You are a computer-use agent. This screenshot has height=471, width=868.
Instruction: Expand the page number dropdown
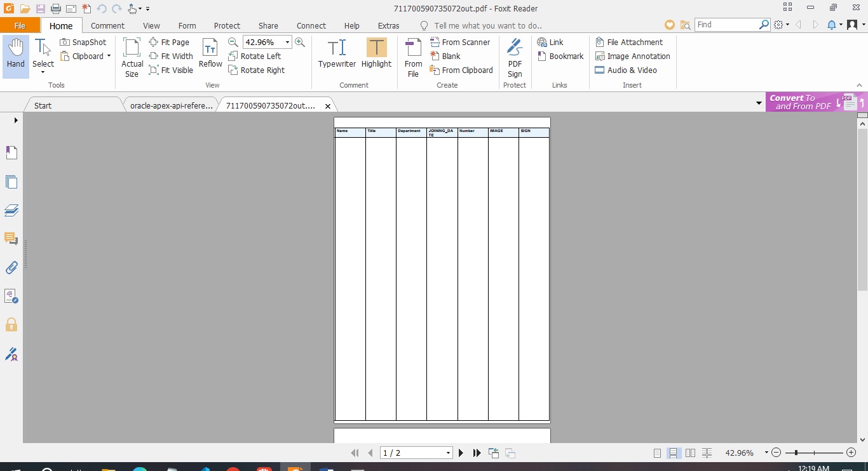pos(448,453)
